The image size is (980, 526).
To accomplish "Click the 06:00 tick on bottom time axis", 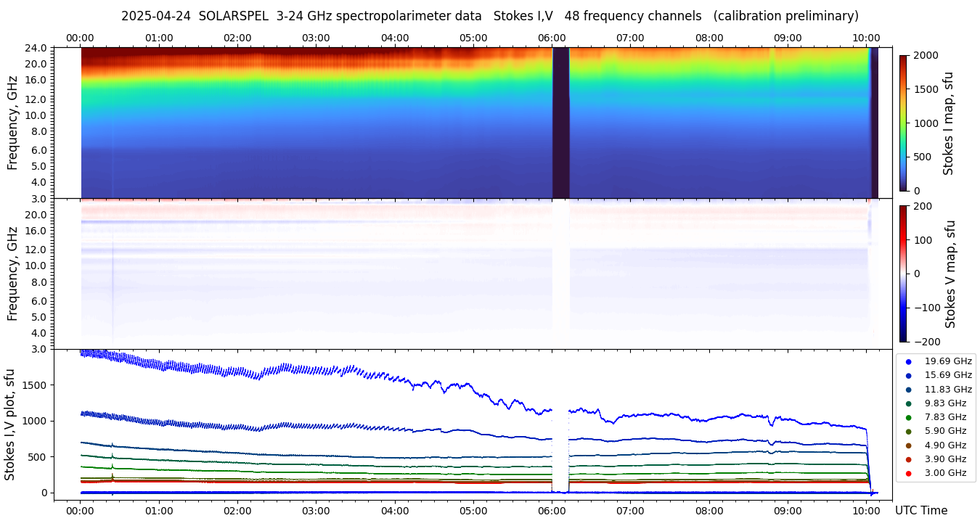I will click(552, 511).
